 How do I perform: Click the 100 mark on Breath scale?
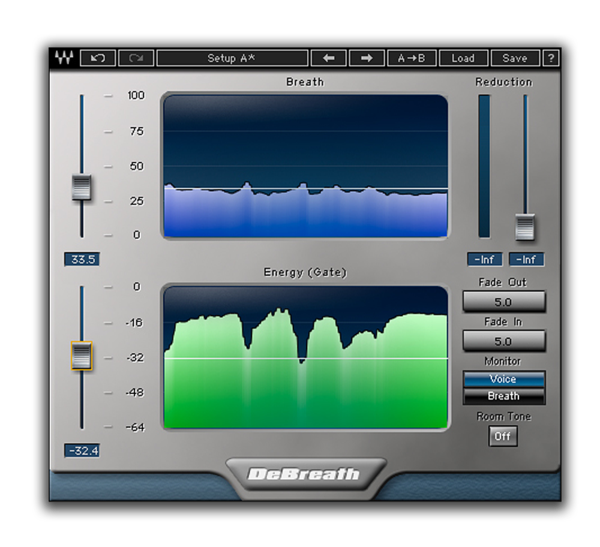tap(136, 95)
